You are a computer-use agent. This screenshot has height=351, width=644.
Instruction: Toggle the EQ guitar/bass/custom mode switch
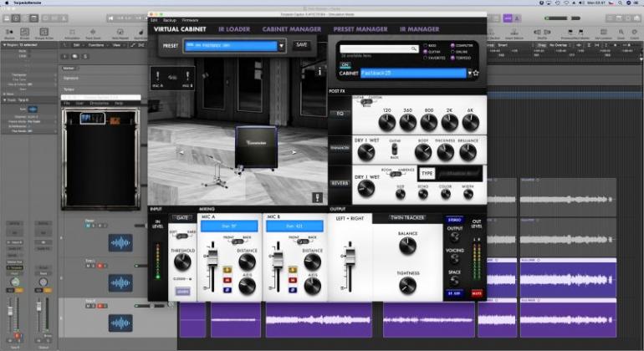click(x=366, y=101)
